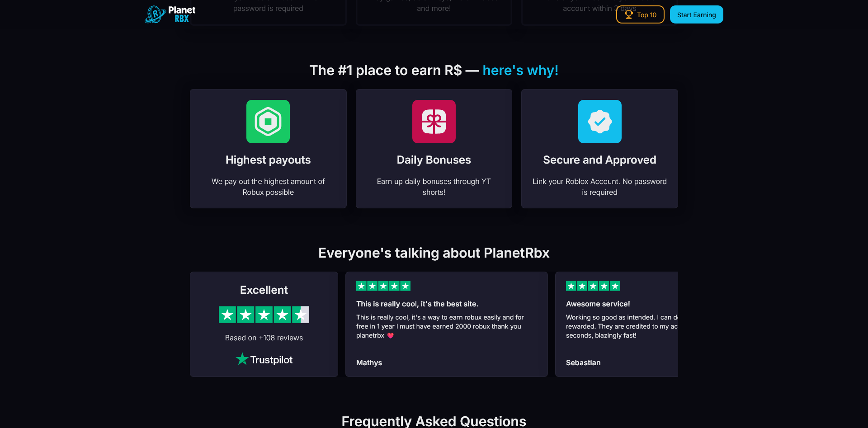This screenshot has width=868, height=428.
Task: Click the "here's why!" highlighted text
Action: 520,71
